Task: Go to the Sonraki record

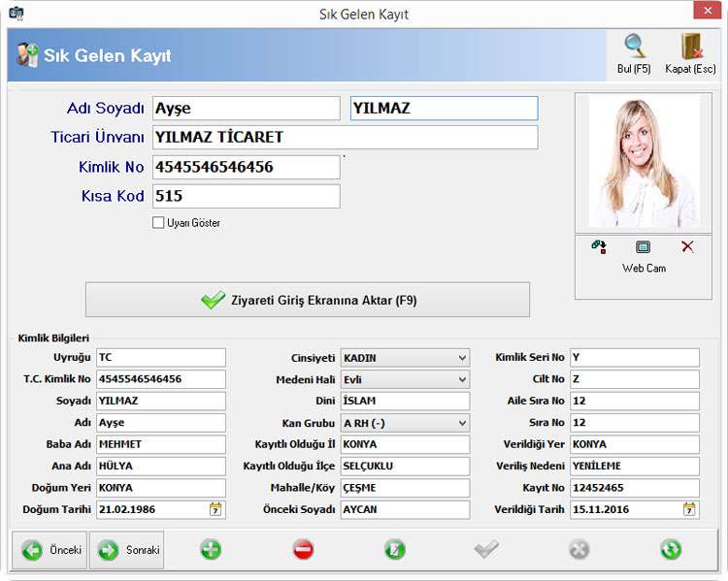Action: (x=126, y=550)
